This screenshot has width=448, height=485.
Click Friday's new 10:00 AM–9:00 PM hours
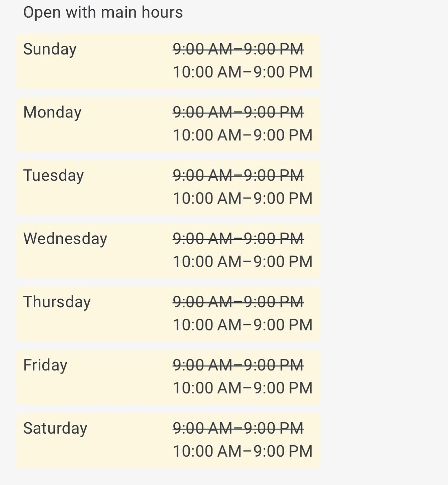coord(243,388)
